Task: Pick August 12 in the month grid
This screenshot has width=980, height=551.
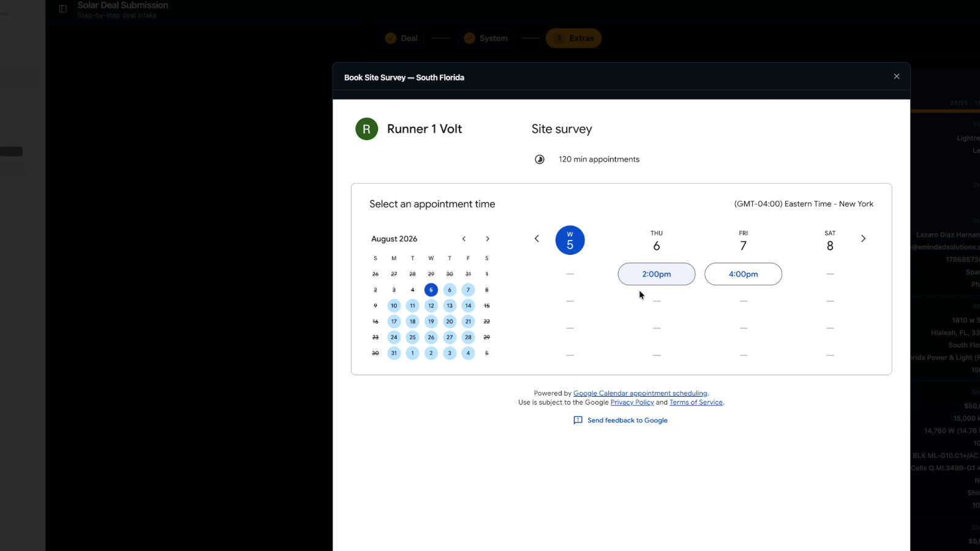Action: coord(431,305)
